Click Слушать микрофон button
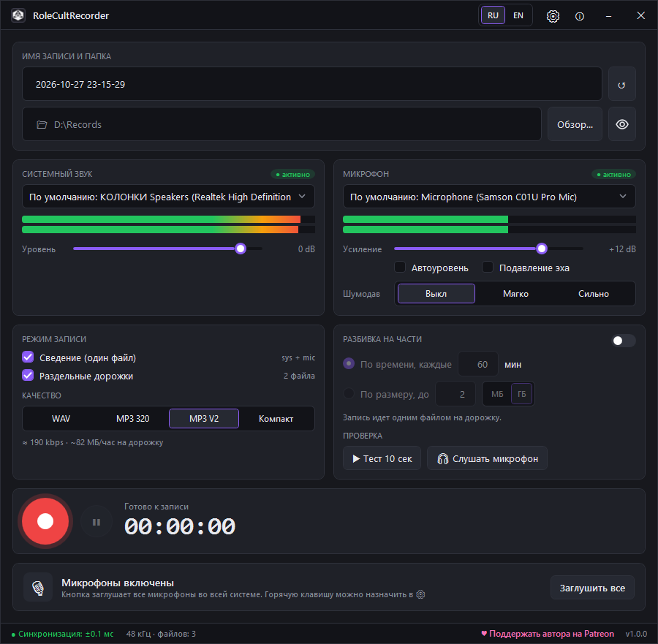Image resolution: width=658 pixels, height=644 pixels. point(487,458)
